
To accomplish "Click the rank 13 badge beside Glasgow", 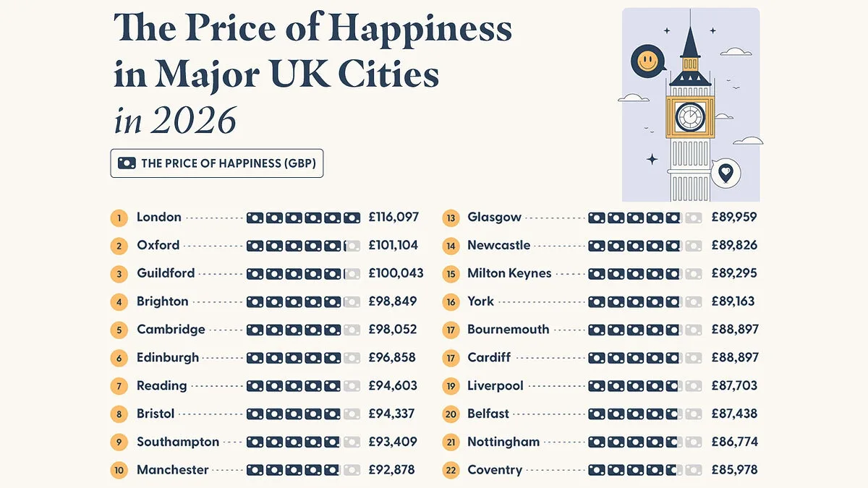I will pyautogui.click(x=451, y=218).
